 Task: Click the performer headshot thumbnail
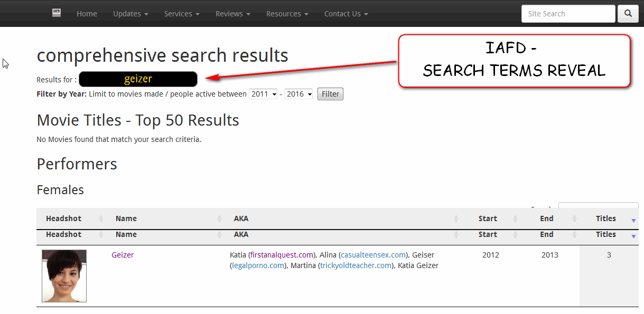pos(64,276)
